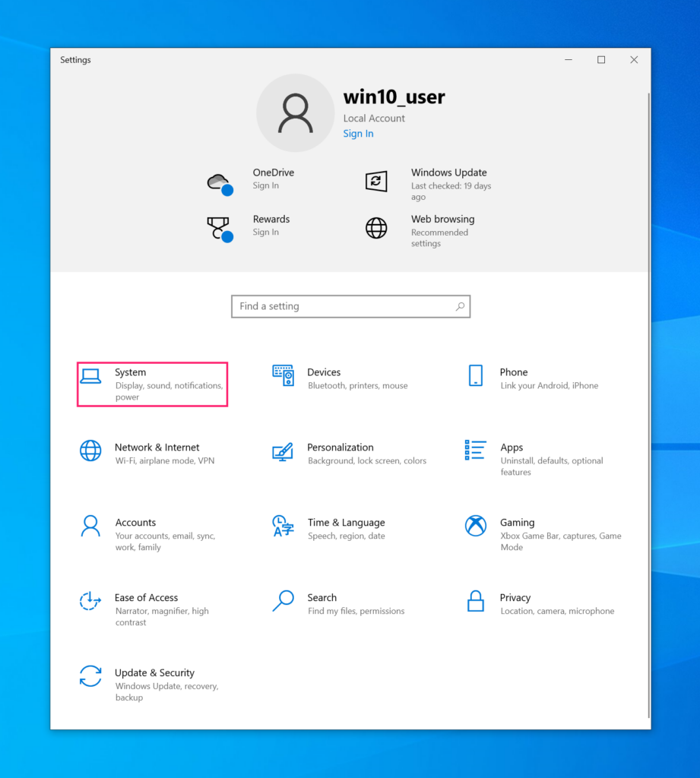This screenshot has width=700, height=778.
Task: Open the Devices category title
Action: click(x=324, y=372)
